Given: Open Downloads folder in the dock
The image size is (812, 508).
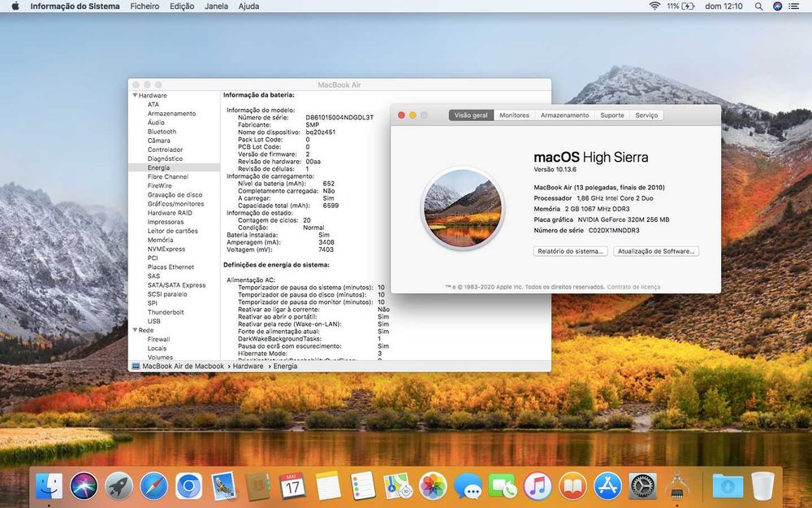Looking at the screenshot, I should [x=728, y=486].
